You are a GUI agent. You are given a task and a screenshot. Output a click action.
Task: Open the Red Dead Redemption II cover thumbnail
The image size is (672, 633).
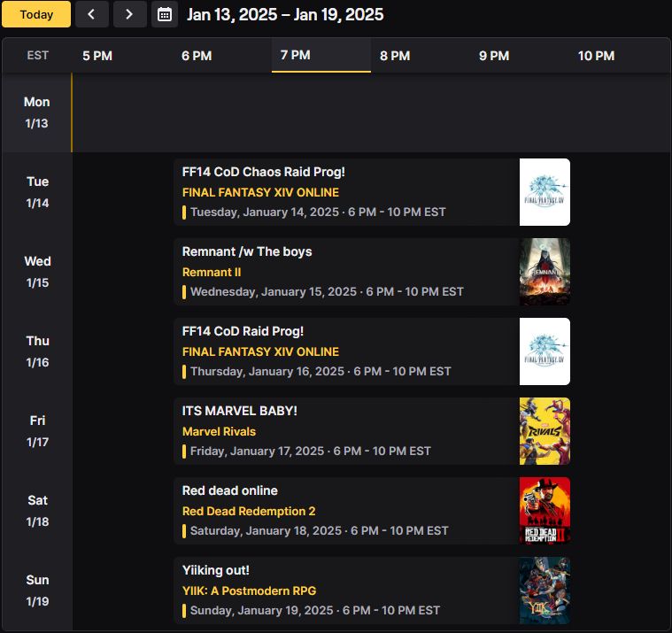coord(545,511)
